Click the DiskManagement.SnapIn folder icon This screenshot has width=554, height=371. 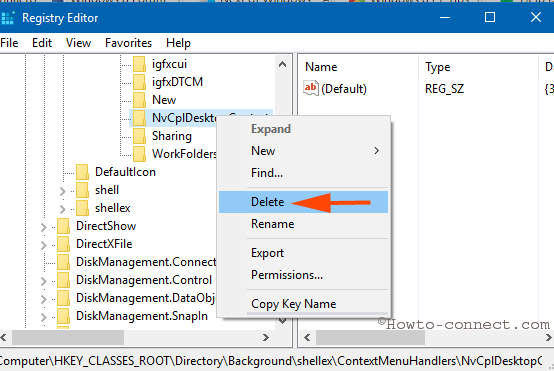(x=64, y=316)
